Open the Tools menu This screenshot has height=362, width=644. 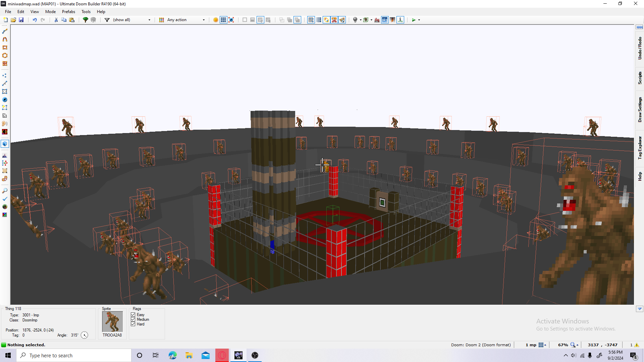click(x=86, y=11)
